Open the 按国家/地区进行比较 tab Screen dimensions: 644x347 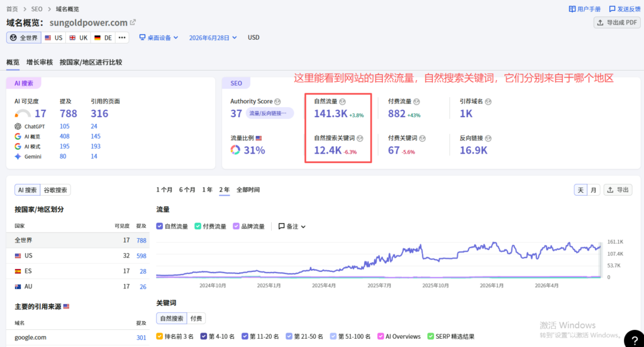91,62
